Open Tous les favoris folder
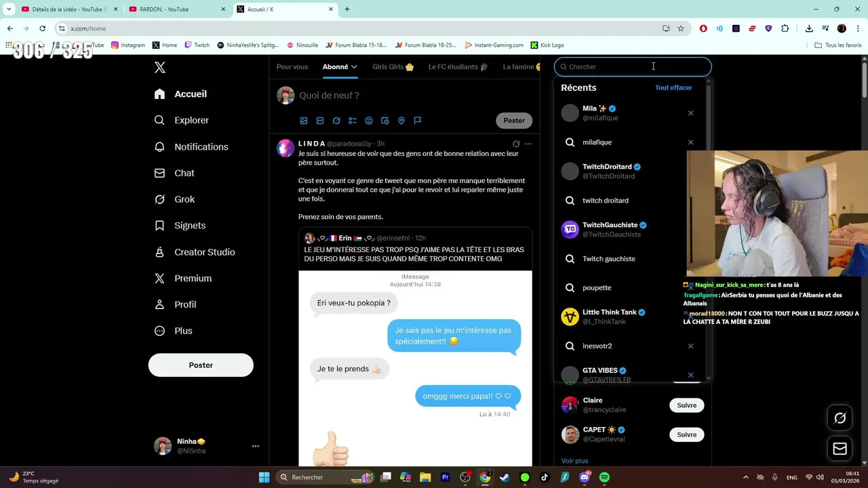The width and height of the screenshot is (868, 488). coord(838,45)
